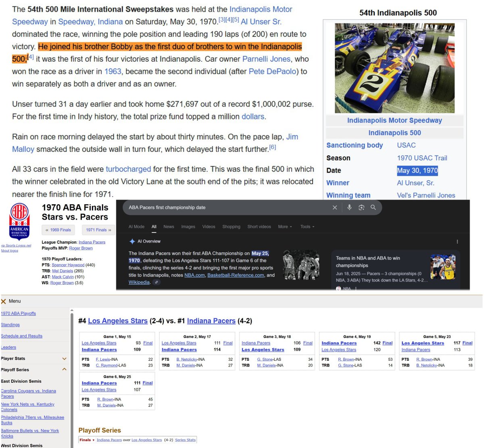
Task: Open Mack Calvin AST leader link
Action: (63, 277)
